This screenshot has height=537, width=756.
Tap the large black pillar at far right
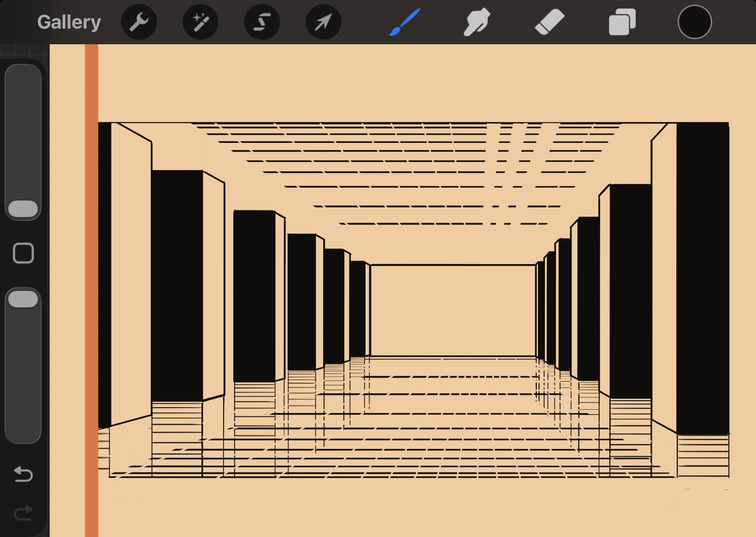703,277
